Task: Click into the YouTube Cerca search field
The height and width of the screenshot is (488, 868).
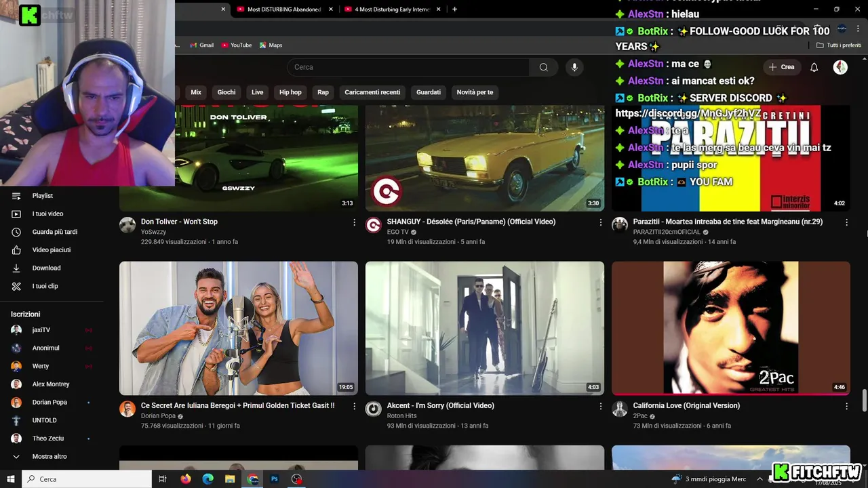Action: (408, 67)
